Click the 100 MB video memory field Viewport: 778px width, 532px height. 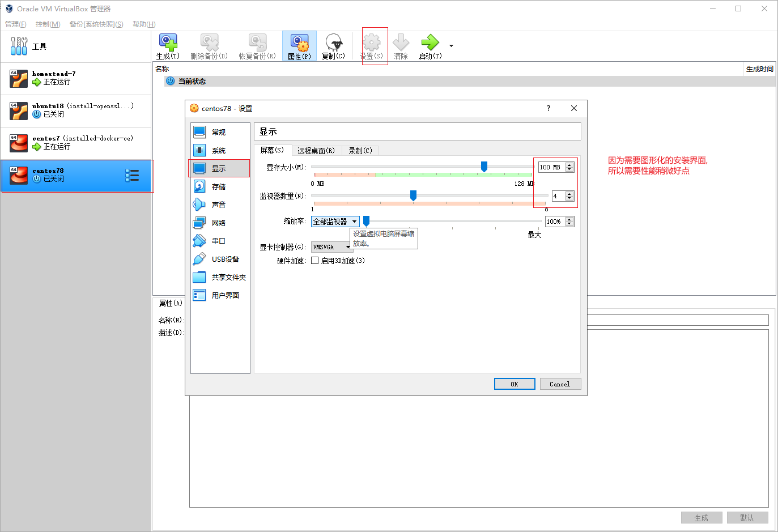coord(552,167)
